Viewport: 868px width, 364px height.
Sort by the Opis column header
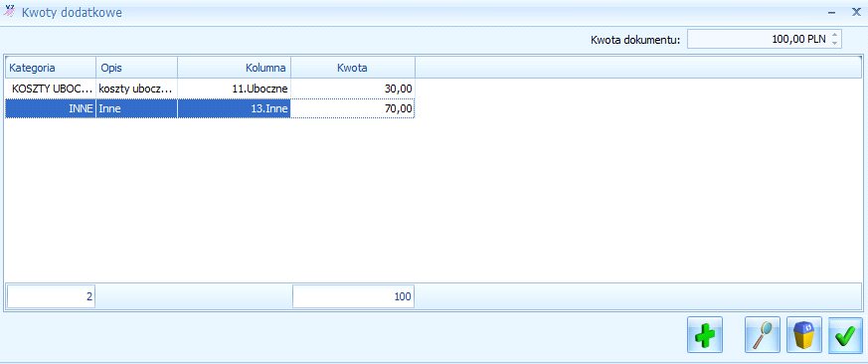click(x=137, y=68)
